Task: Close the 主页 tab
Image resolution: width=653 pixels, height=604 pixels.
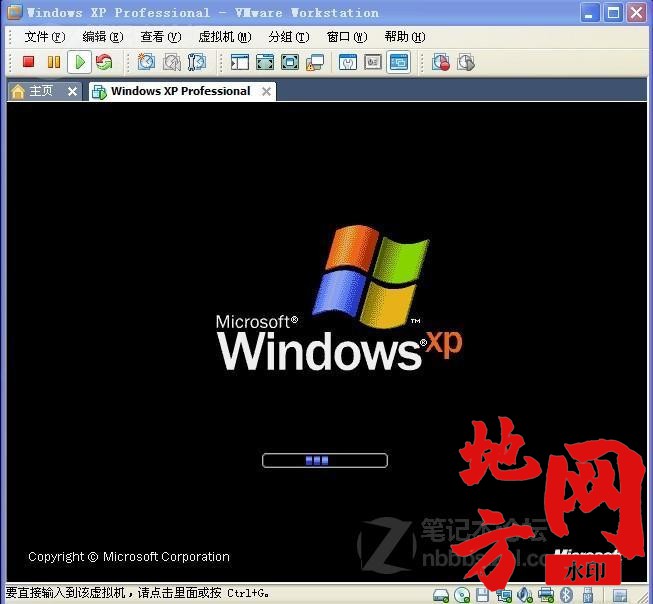Action: click(x=72, y=91)
